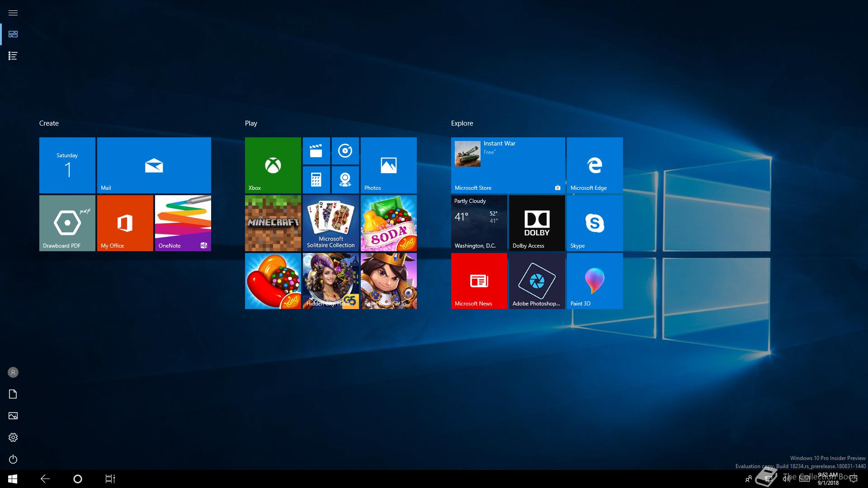The height and width of the screenshot is (488, 868).
Task: Launch Candy Crush Soda tile
Action: [389, 223]
